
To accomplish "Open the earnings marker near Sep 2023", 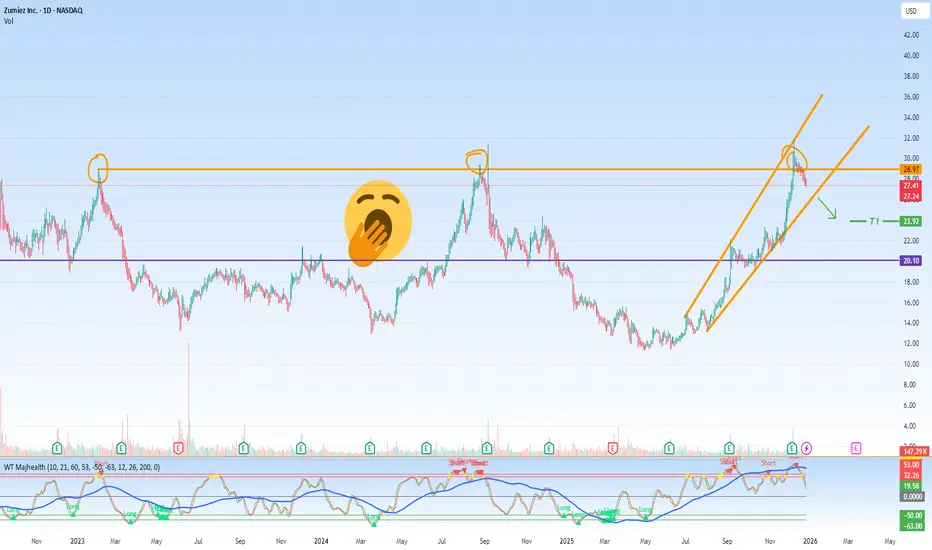I will [x=243, y=448].
